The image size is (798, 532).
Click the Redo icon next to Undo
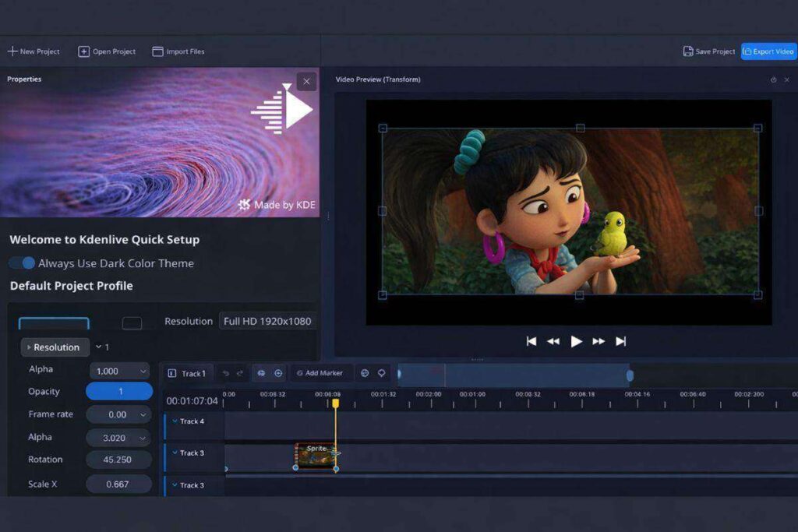pyautogui.click(x=240, y=373)
